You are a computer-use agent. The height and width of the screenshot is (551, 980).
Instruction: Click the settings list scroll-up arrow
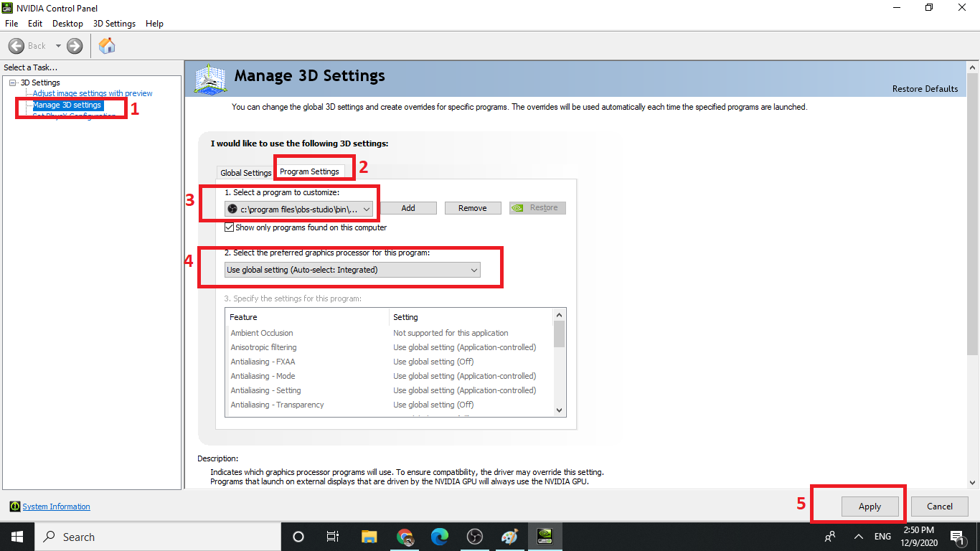[560, 314]
